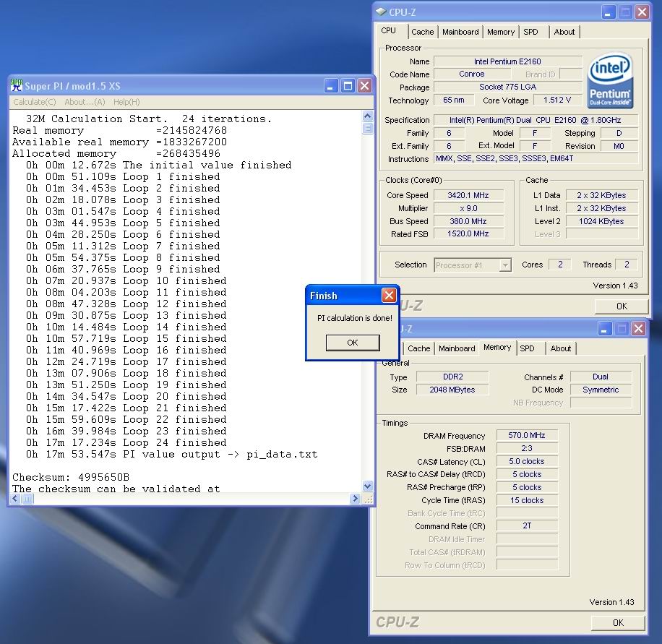The image size is (662, 644).
Task: Minimize the lower CPU-Z Memory window
Action: pos(605,329)
